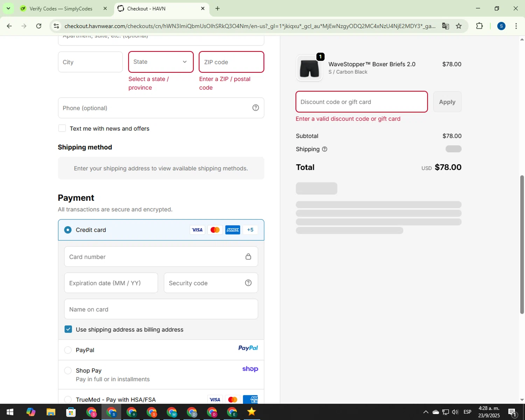Viewport: 525px width, 420px height.
Task: Select the PayPal payment option
Action: coord(68,350)
